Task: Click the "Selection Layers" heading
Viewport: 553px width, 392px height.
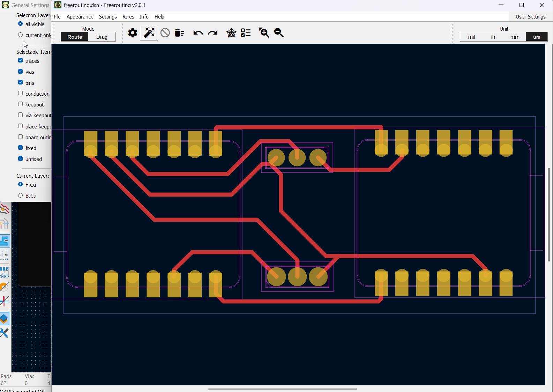Action: (34, 15)
